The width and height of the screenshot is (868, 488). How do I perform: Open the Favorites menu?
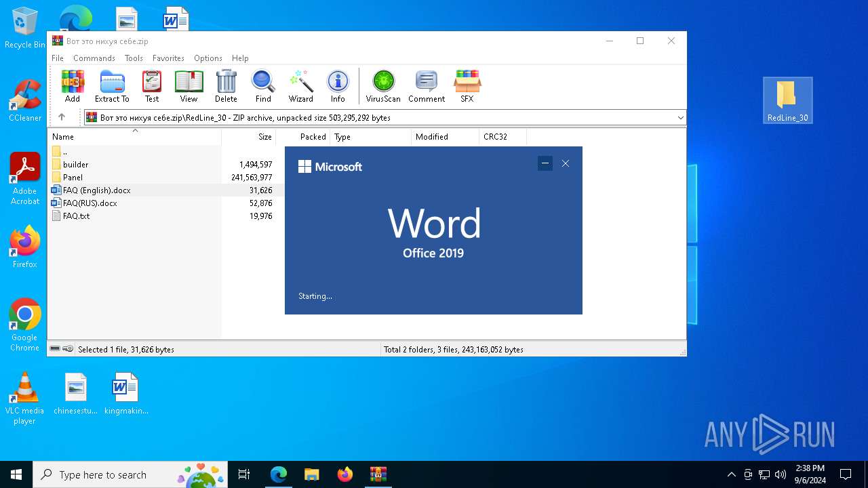[x=168, y=58]
